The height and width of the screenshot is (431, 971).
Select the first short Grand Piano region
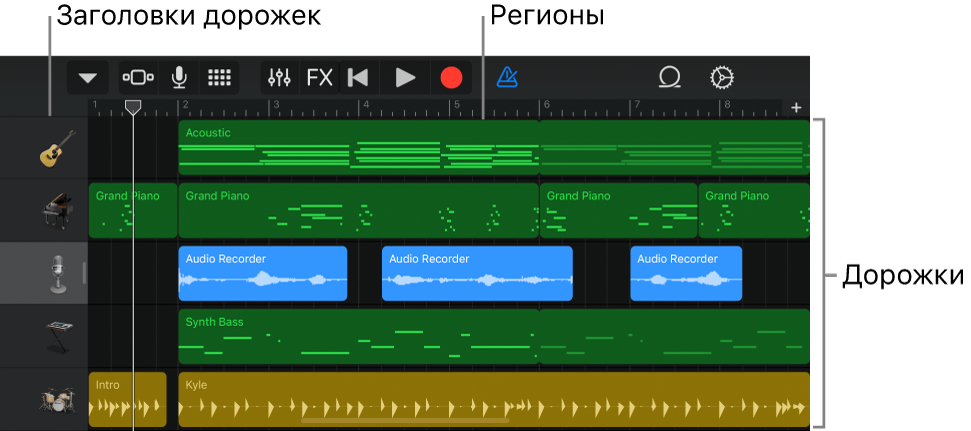tap(133, 211)
